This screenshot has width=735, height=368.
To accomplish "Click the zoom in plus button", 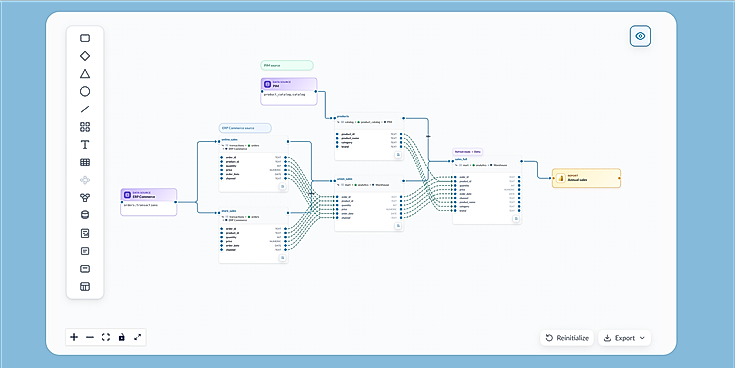I will (x=74, y=337).
